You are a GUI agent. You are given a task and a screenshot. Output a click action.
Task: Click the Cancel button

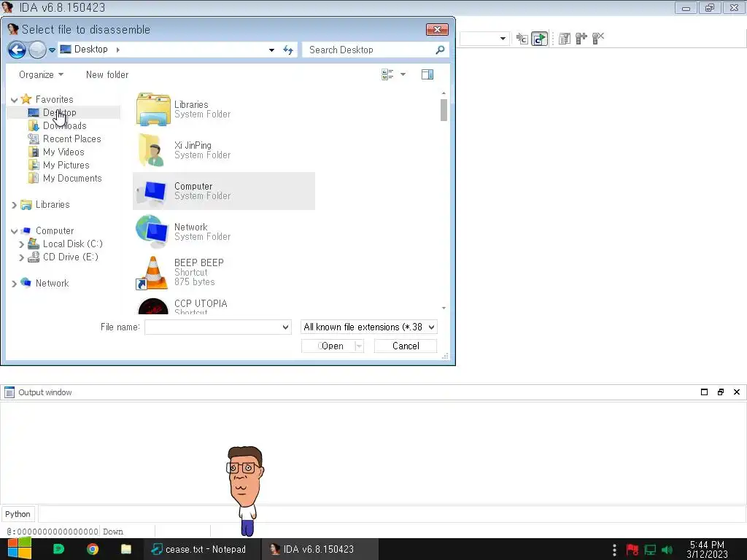pos(406,346)
